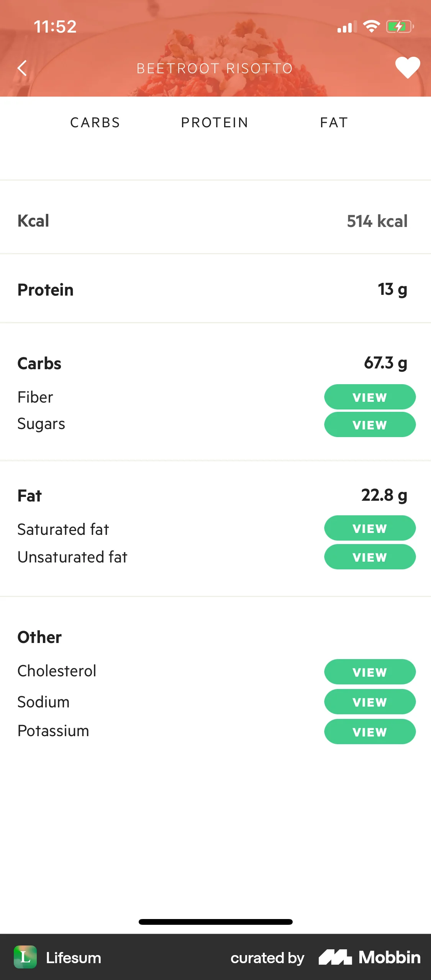Image resolution: width=431 pixels, height=980 pixels.
Task: Tap the Lifesum app logo icon
Action: pos(25,957)
